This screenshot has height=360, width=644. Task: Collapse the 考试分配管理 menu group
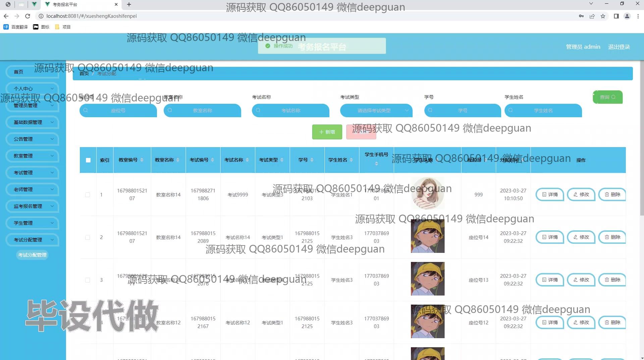[32, 240]
